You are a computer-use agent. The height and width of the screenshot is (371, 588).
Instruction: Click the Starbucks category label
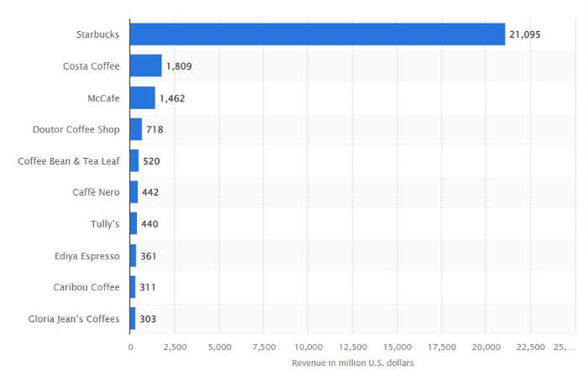[x=98, y=34]
